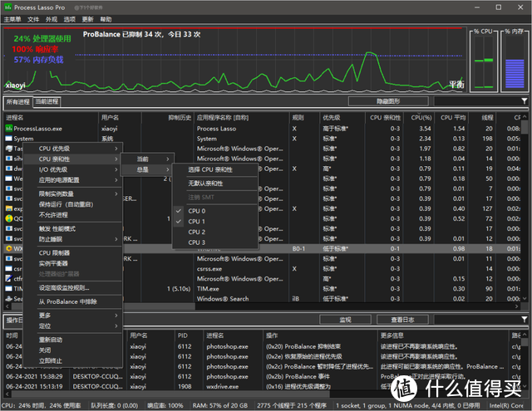The width and height of the screenshot is (532, 411).
Task: Click the % CPU usage meter
Action: 484,61
